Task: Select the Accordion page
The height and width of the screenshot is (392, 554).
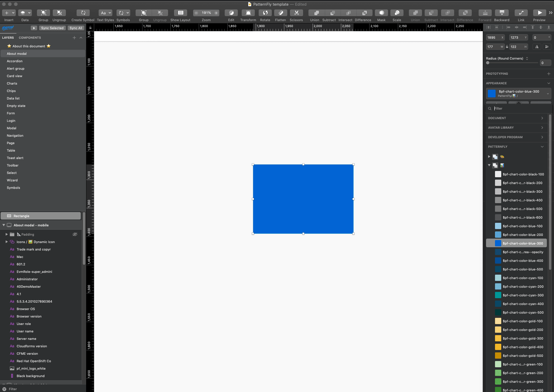Action: pyautogui.click(x=15, y=61)
